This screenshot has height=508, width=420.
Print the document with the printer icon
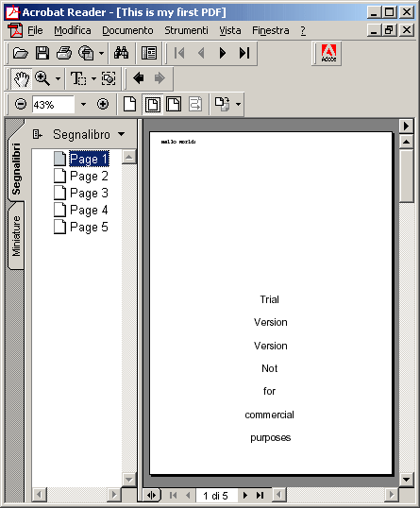pos(64,53)
